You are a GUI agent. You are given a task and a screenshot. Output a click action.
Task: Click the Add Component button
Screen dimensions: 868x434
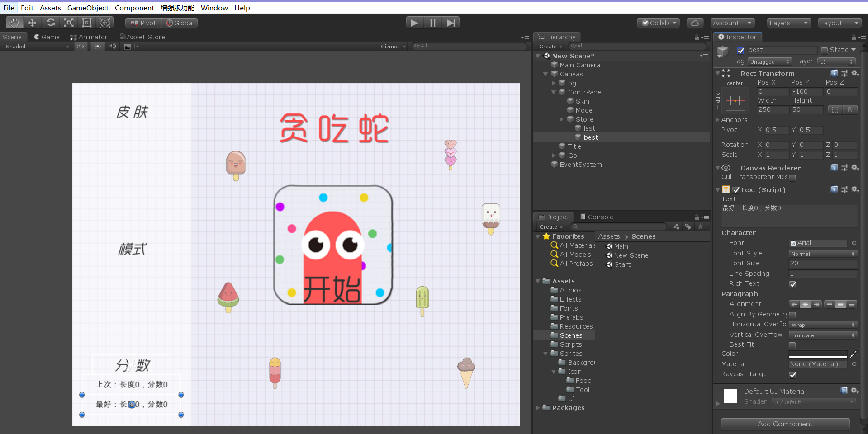(x=785, y=424)
